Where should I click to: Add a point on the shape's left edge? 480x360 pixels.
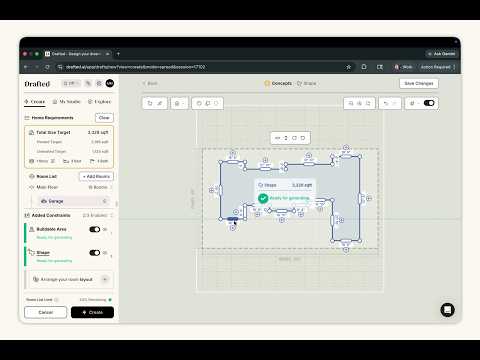[x=211, y=190]
